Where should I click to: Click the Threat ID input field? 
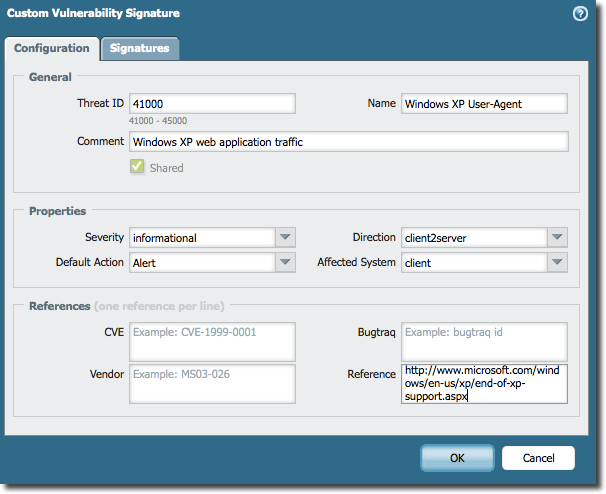[212, 104]
